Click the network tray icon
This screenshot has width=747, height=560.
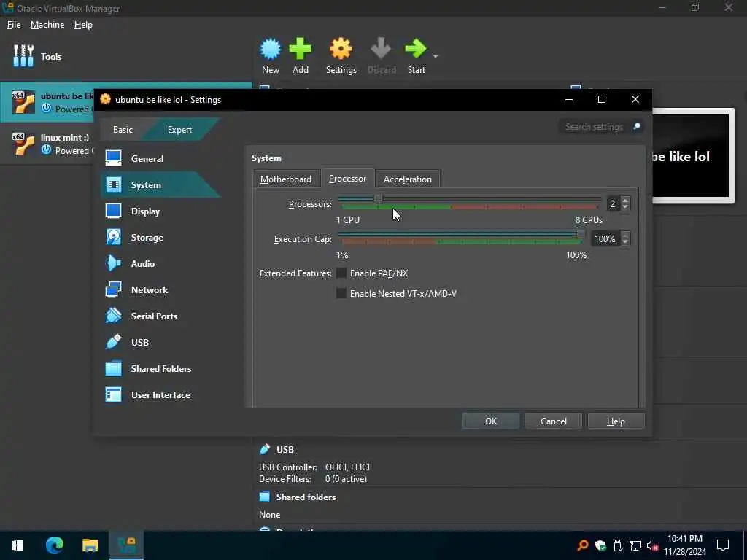coord(635,545)
